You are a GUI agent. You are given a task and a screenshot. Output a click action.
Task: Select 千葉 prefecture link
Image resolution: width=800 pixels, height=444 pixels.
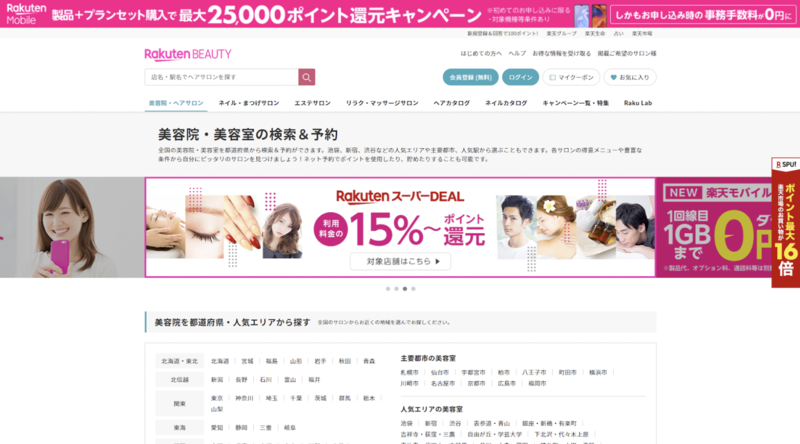296,398
